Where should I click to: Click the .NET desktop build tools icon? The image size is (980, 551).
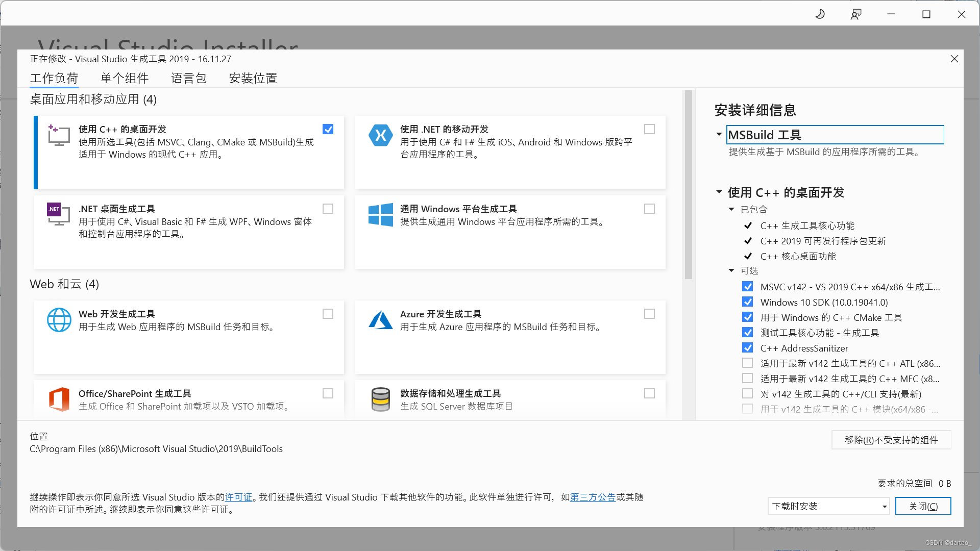[x=59, y=214]
